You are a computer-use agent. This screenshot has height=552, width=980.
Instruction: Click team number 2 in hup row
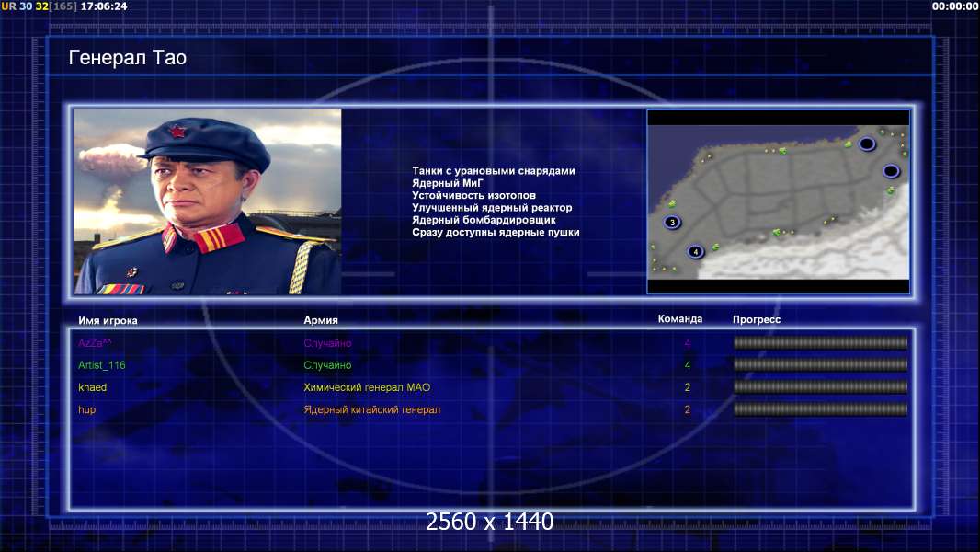pyautogui.click(x=688, y=410)
